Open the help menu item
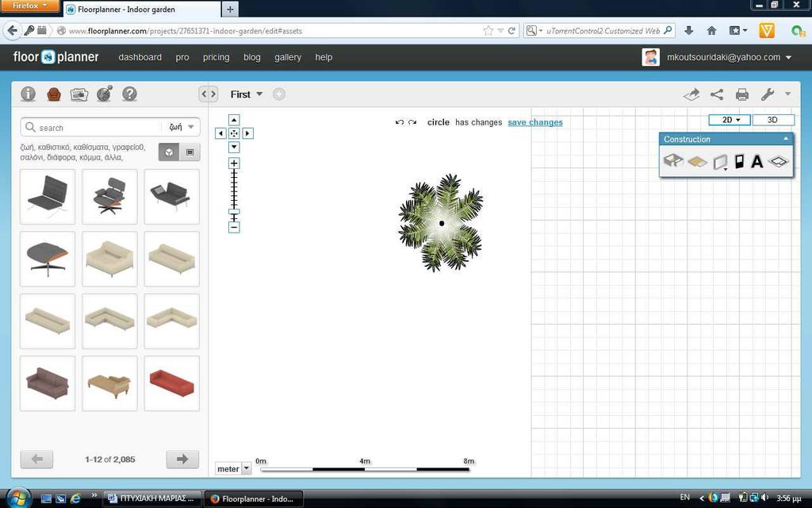This screenshot has height=508, width=812. (x=324, y=57)
